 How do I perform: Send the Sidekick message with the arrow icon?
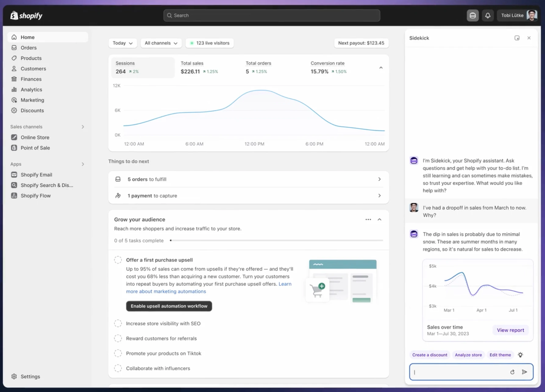[x=525, y=372]
